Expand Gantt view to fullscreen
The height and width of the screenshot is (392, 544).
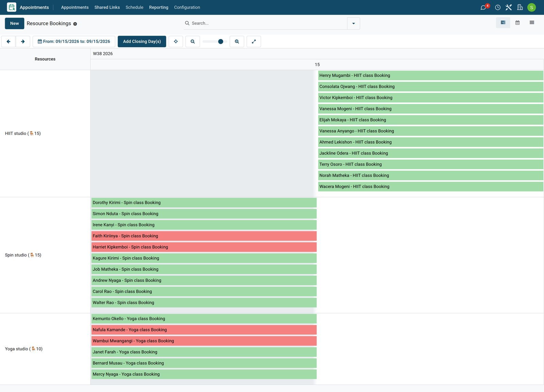tap(254, 41)
